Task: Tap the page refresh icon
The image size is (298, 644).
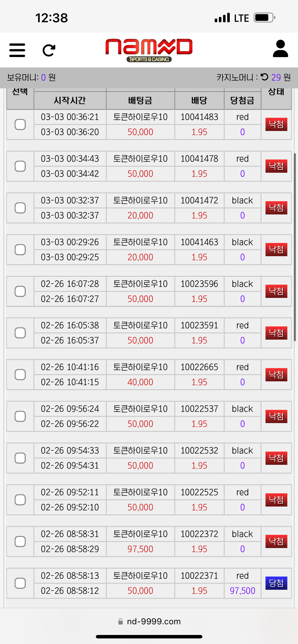Action: coord(49,50)
